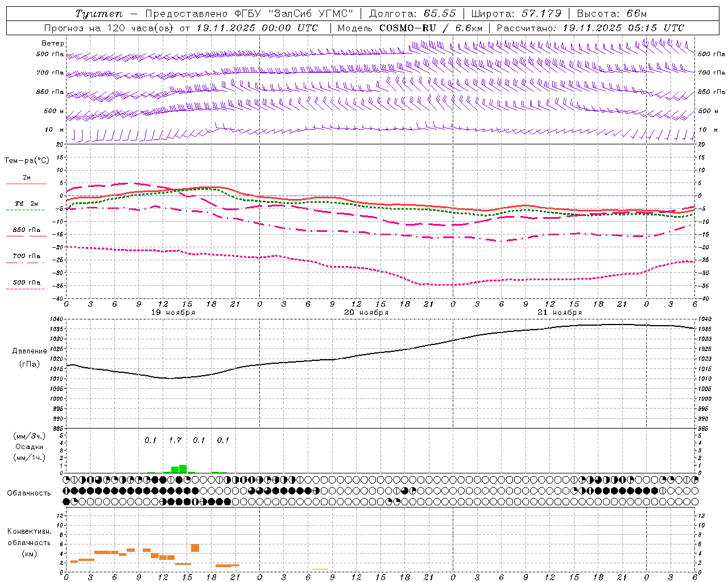728x582 pixels.
Task: Click the Ветер wind panel label
Action: pos(53,43)
